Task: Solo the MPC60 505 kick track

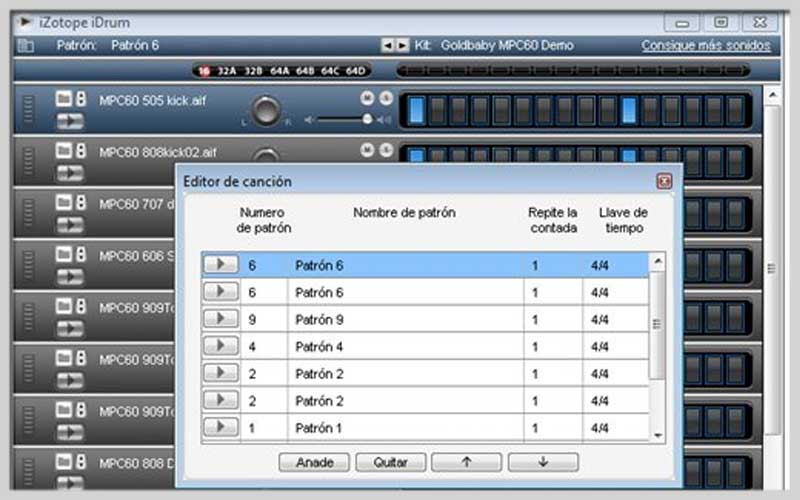Action: [x=386, y=97]
